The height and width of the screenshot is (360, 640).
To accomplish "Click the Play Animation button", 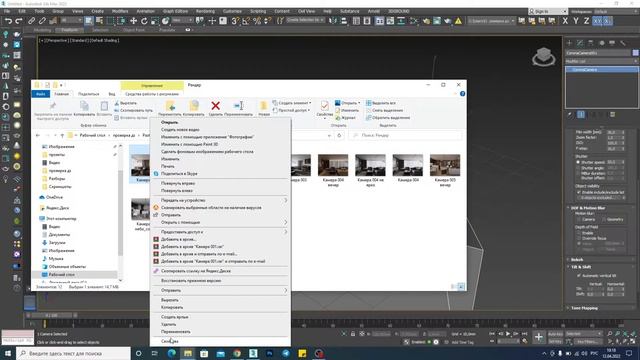I will coord(508,334).
